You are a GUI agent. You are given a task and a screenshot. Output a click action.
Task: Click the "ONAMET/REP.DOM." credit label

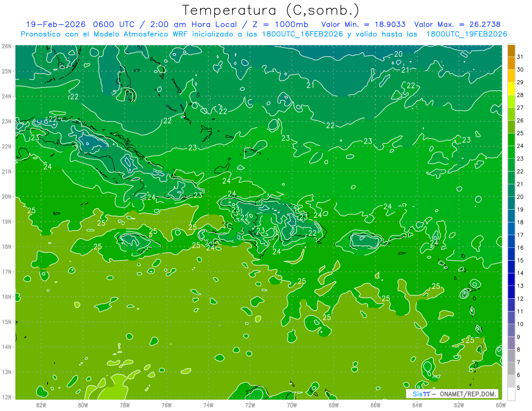468,394
